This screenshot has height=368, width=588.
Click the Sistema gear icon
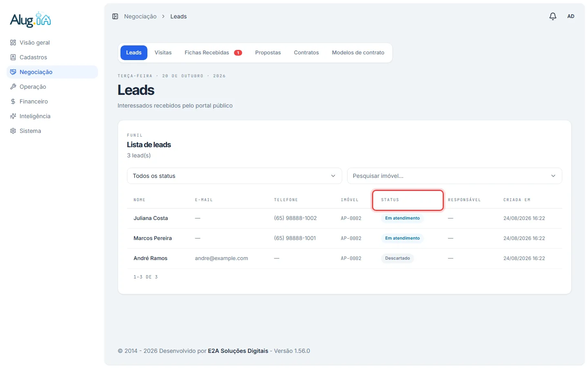click(x=13, y=131)
